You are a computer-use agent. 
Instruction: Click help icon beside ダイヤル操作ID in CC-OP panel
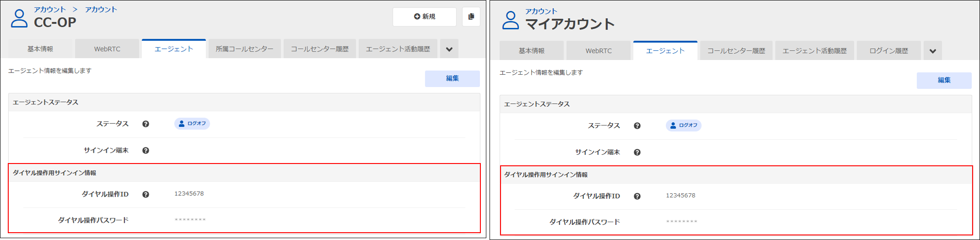click(x=146, y=195)
